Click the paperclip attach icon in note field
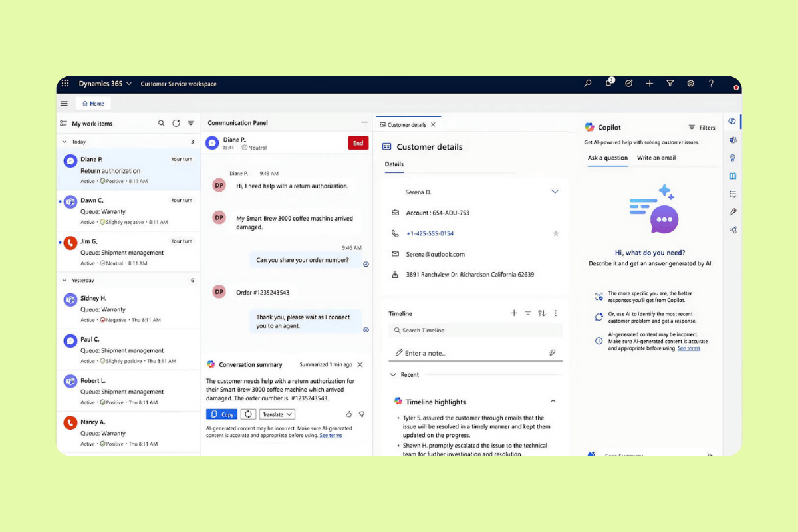 click(x=552, y=353)
